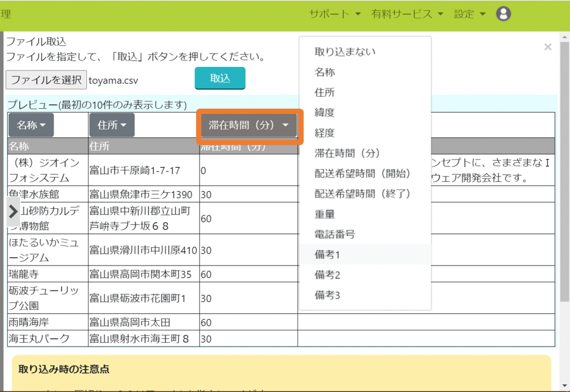The height and width of the screenshot is (392, 570).
Task: Pick 重量 from the column options
Action: [x=325, y=214]
